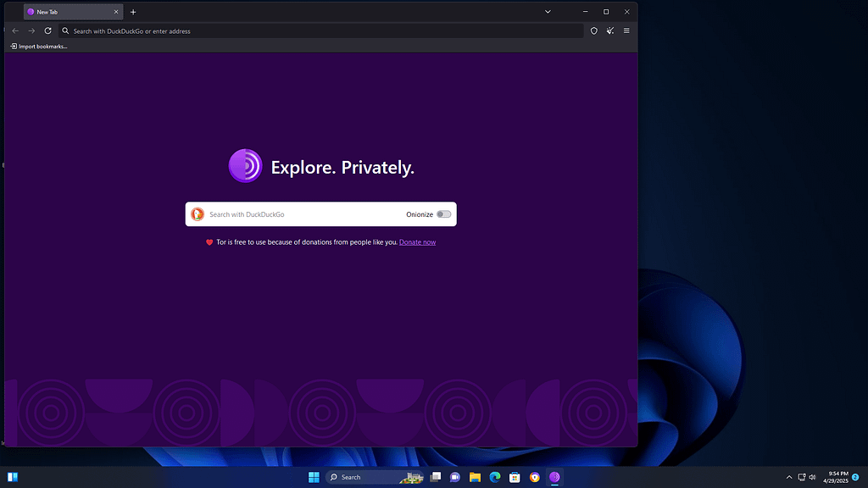Screen dimensions: 868x488
Task: Open the notification count badge
Action: click(x=855, y=477)
